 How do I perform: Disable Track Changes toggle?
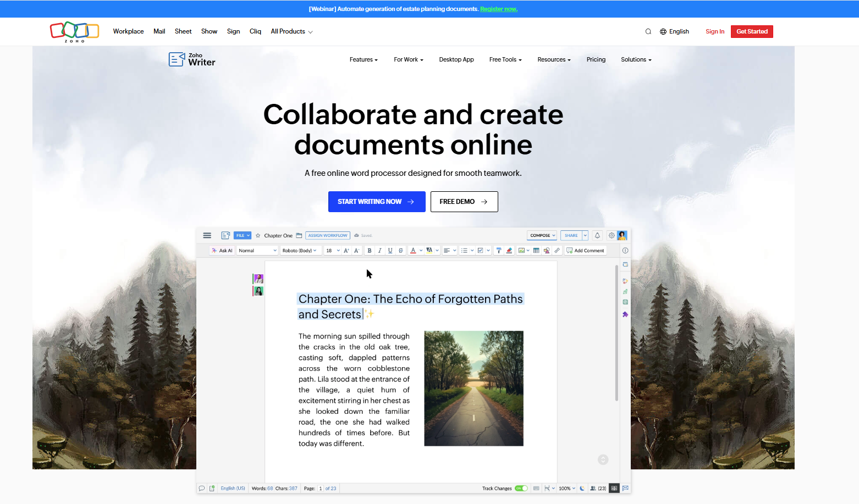[x=521, y=488]
